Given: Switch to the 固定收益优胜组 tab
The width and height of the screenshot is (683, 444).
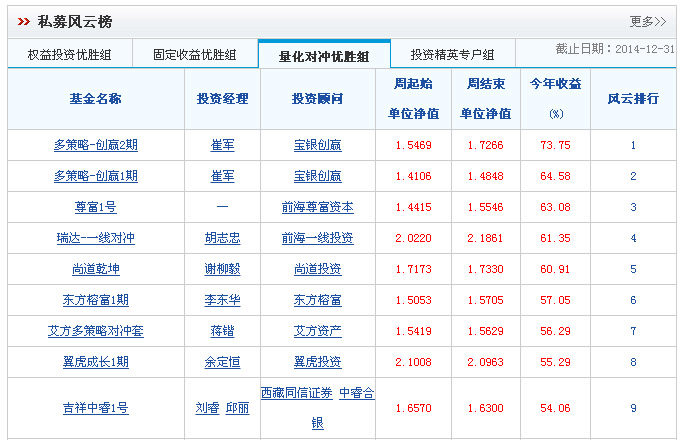Looking at the screenshot, I should 195,54.
